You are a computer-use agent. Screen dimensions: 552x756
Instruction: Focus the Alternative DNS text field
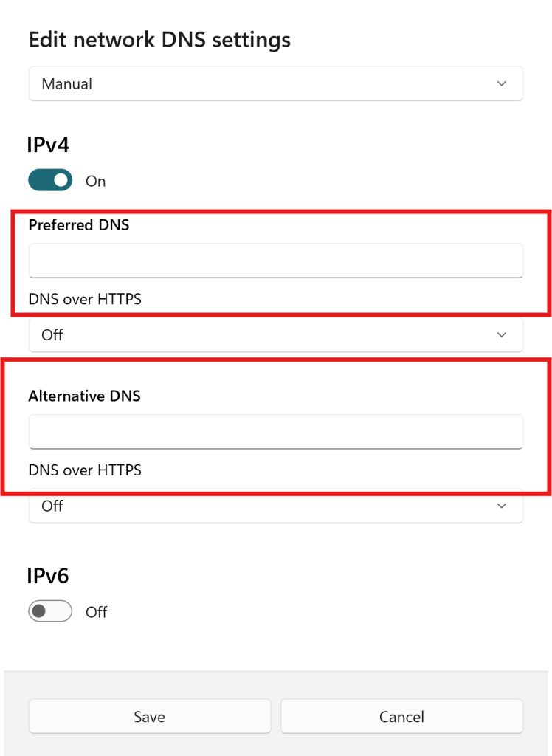click(275, 432)
